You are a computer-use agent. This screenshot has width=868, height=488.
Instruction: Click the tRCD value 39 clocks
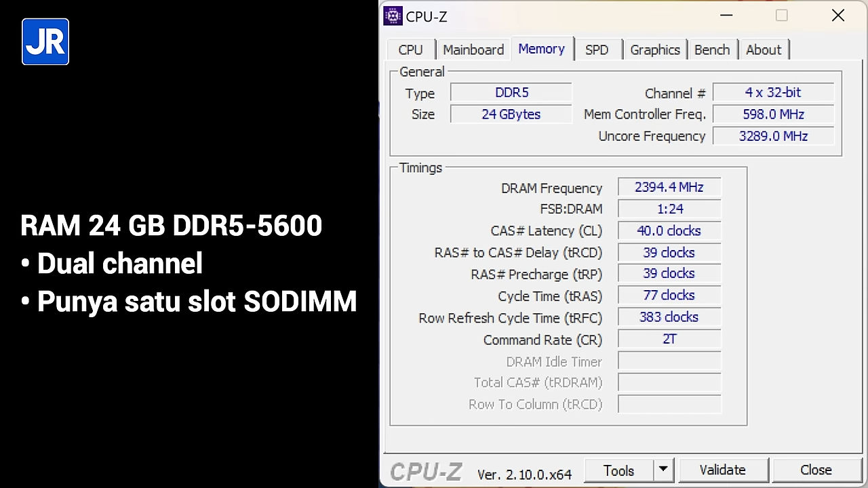click(x=669, y=252)
